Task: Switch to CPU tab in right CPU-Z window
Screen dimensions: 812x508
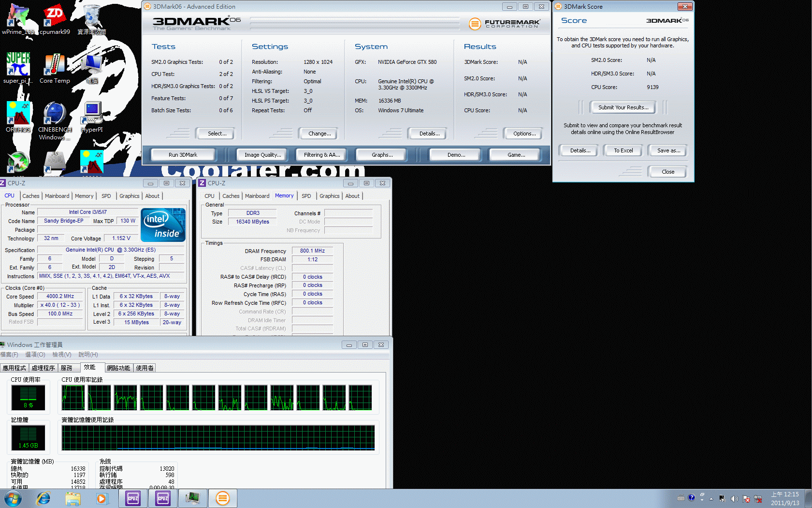Action: (209, 196)
